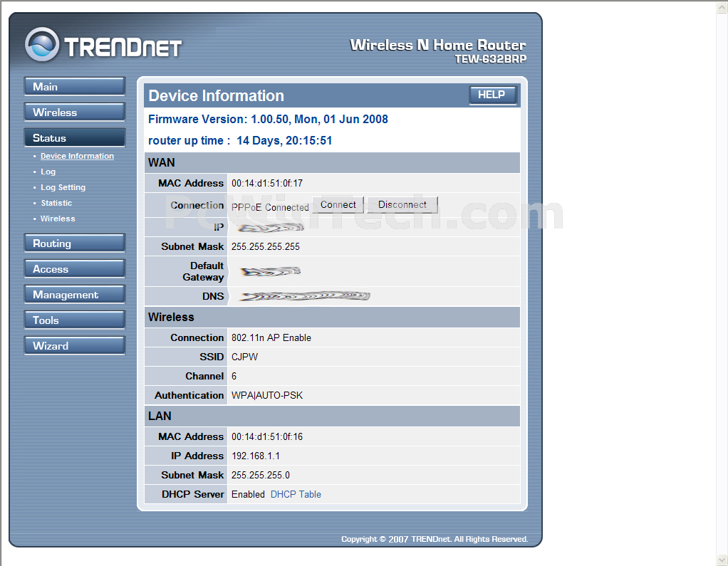Click the scrollbar up arrow

(x=722, y=8)
